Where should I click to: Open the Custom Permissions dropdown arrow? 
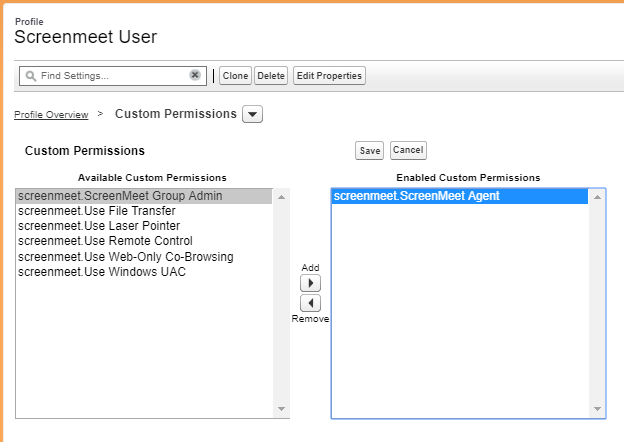pos(252,114)
